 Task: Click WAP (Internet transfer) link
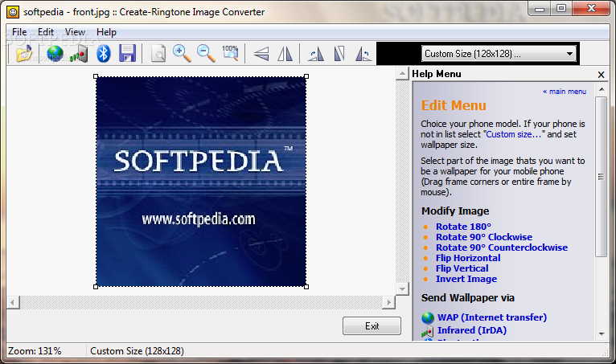(492, 317)
